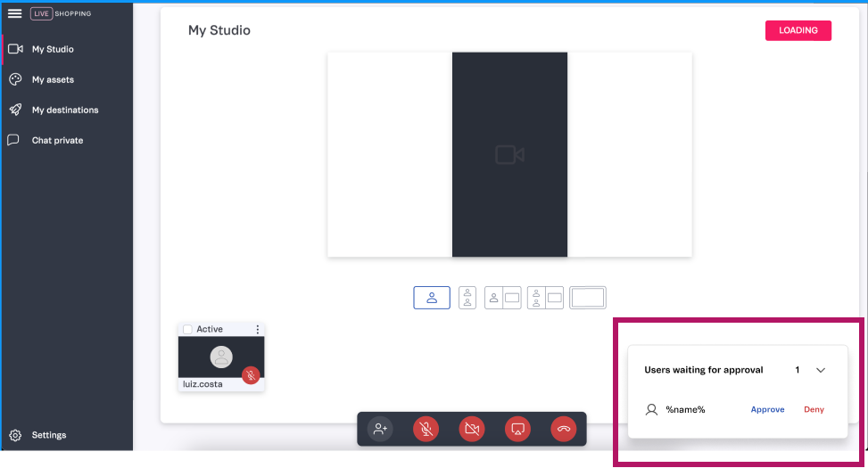Open the three-dot menu on the luiz.costa card
This screenshot has width=868, height=468.
tap(258, 330)
